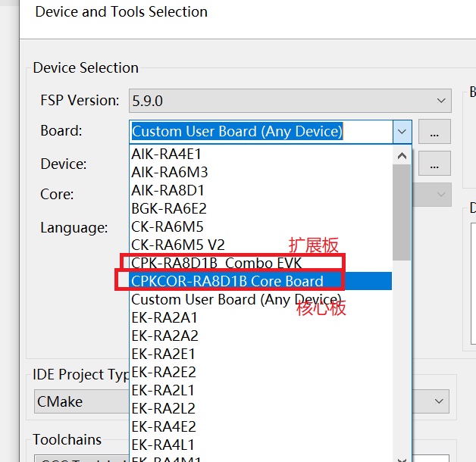
Task: Select EK-RA2A2 from the board list
Action: 261,336
